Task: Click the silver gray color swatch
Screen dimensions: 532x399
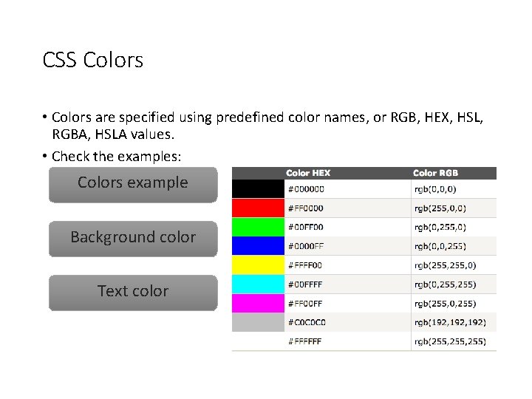Action: pyautogui.click(x=258, y=323)
